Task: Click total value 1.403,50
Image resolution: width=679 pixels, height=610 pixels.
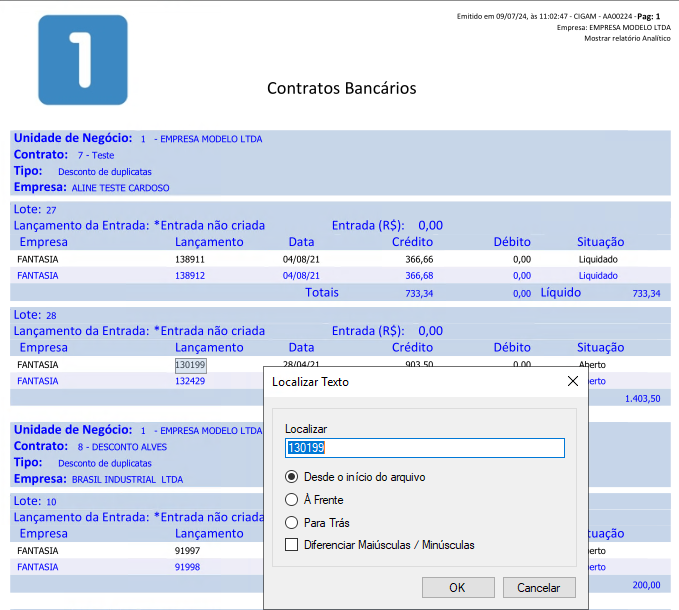Action: click(x=643, y=399)
